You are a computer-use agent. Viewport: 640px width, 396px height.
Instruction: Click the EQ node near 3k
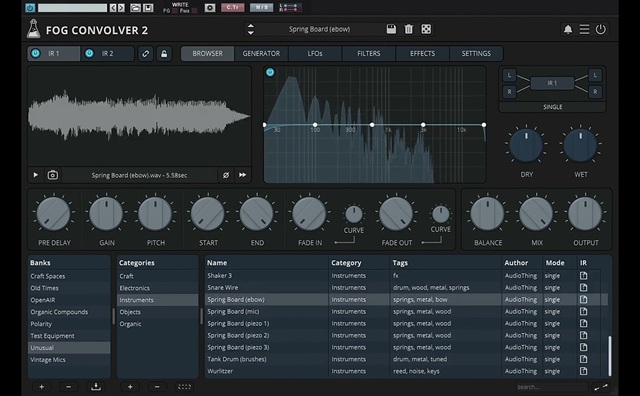(423, 125)
